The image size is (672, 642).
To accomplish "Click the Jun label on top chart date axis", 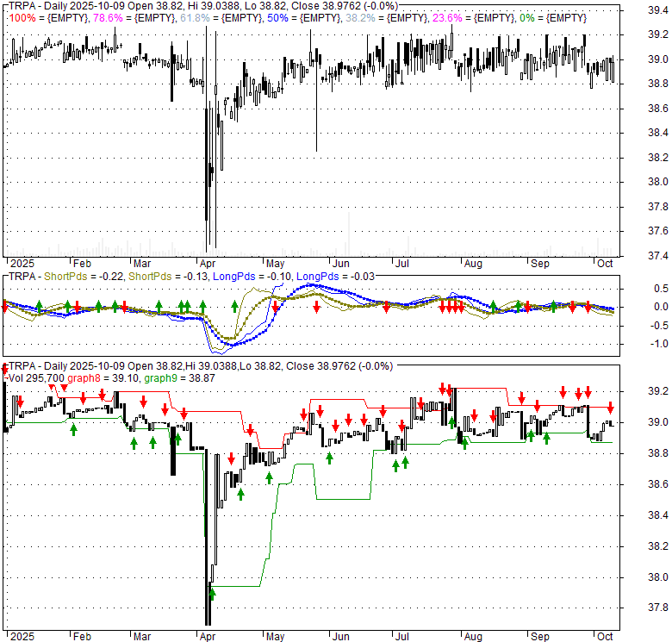I will 340,264.
